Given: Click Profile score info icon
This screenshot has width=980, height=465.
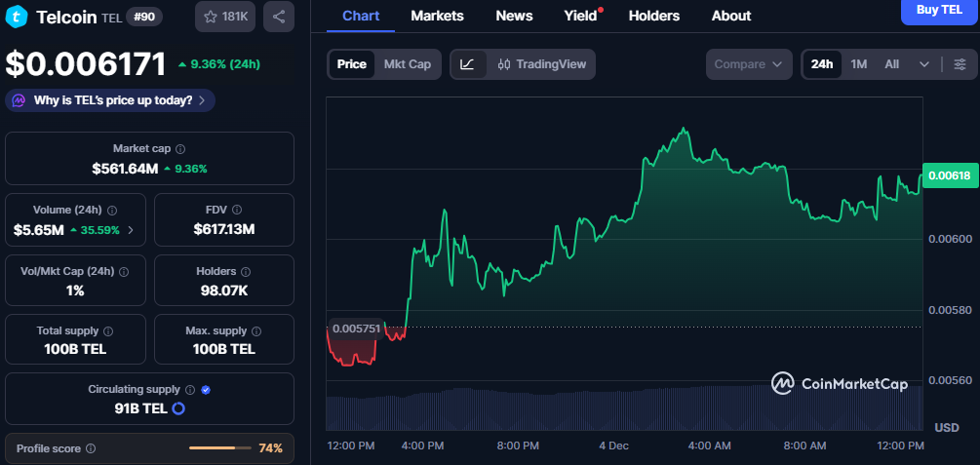Looking at the screenshot, I should 91,448.
